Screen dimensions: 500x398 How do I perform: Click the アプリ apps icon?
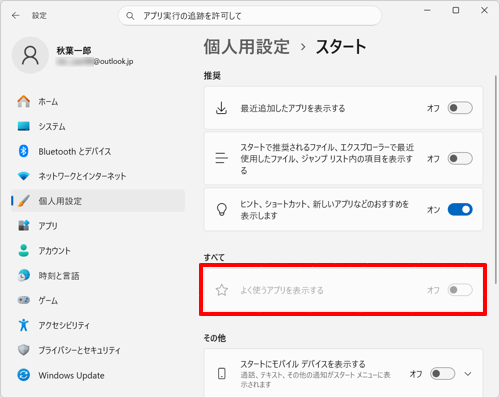click(24, 226)
